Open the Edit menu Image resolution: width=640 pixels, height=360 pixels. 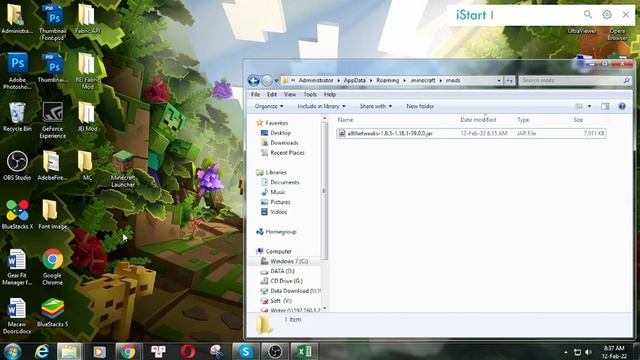[272, 94]
